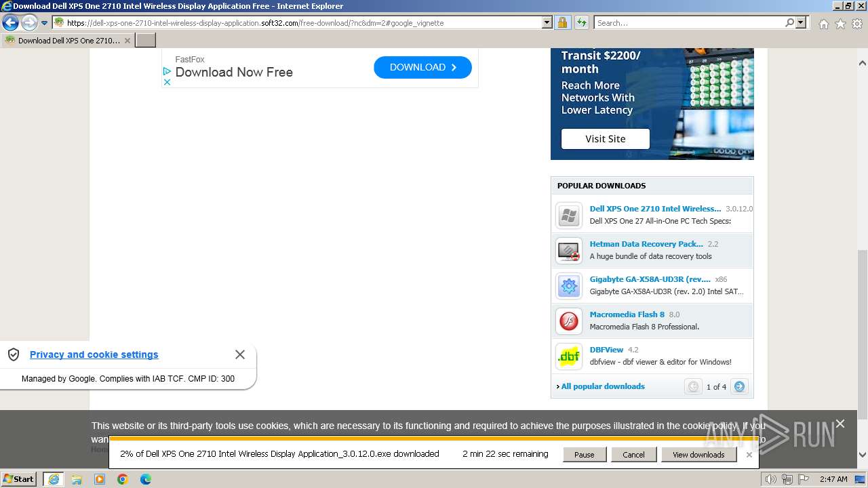Click the DBFView .dbf icon

(569, 357)
